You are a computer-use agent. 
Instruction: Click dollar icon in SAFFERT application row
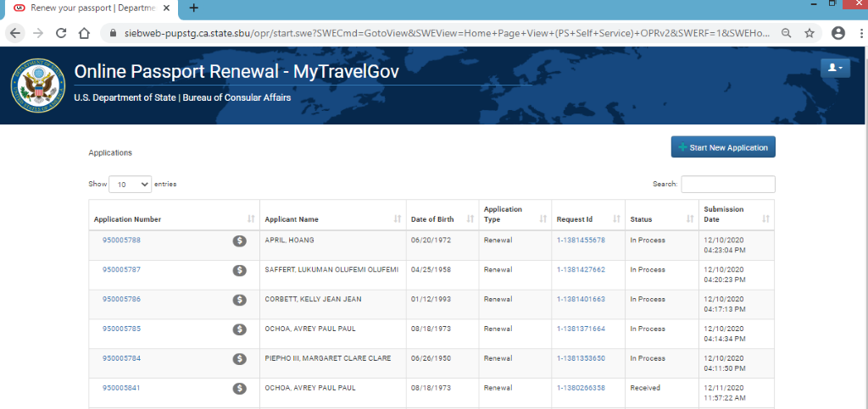240,270
